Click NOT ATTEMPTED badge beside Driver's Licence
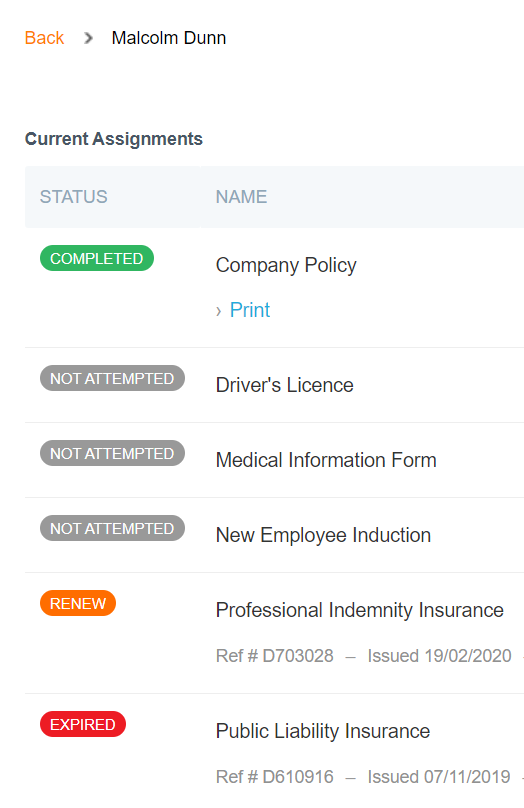Image resolution: width=524 pixels, height=808 pixels. point(112,378)
